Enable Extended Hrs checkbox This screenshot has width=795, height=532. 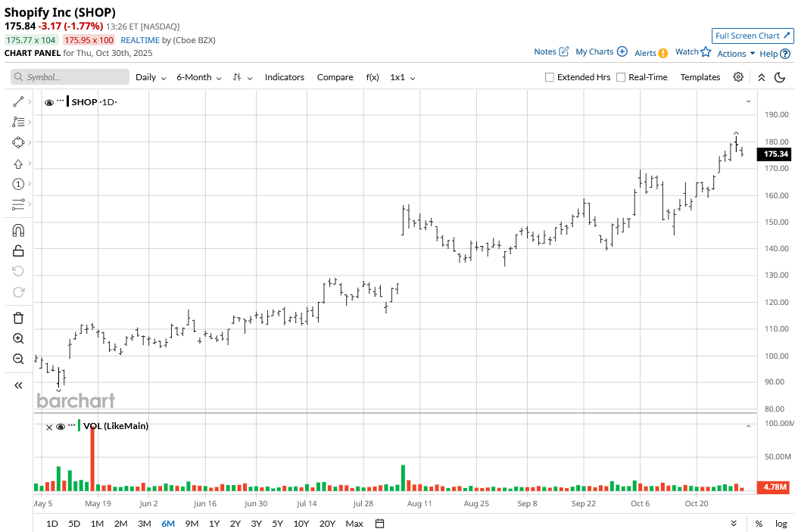point(549,77)
